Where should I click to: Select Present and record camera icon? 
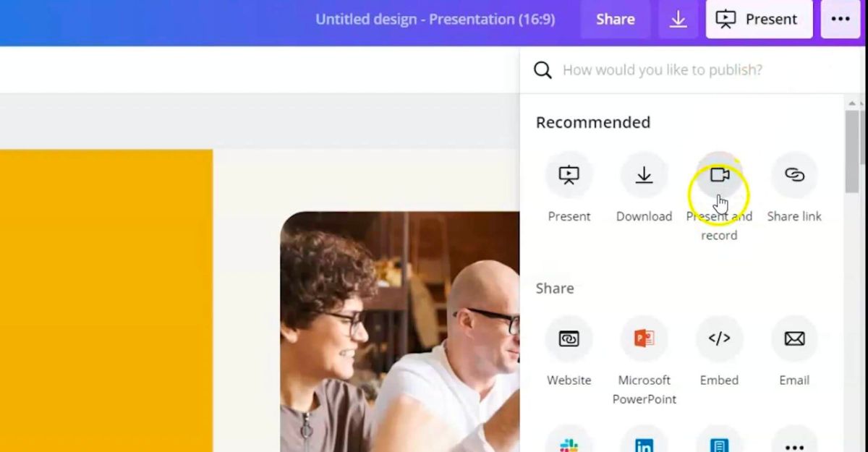719,175
